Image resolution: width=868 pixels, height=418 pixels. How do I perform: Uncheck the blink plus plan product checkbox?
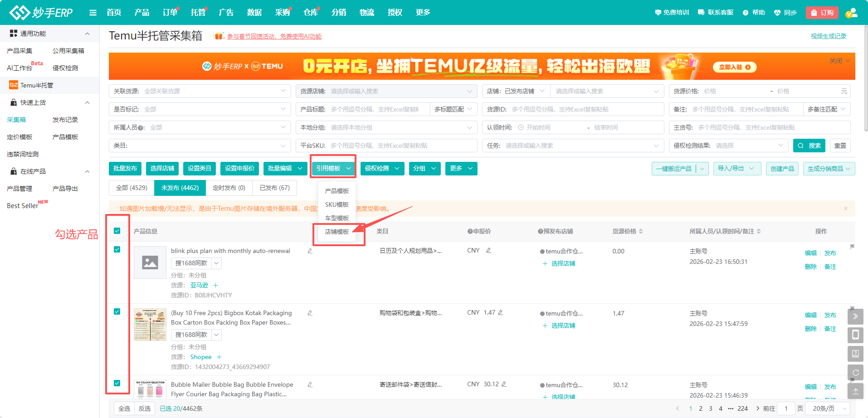click(x=117, y=250)
